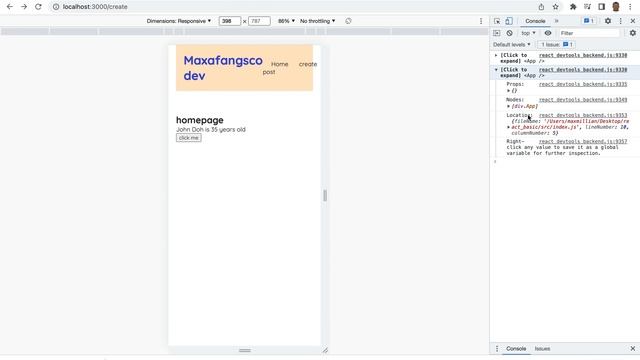Click the Home nav link
Screen dimensions: 640x360
(x=280, y=64)
